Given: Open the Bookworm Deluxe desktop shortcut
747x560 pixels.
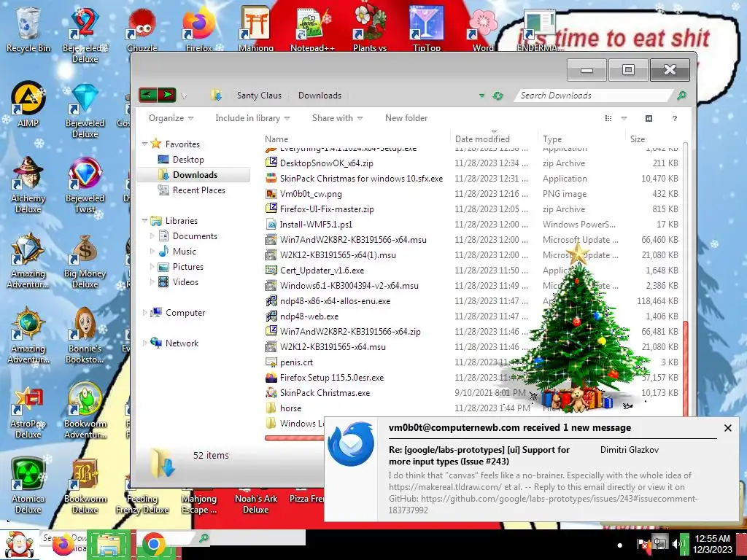Looking at the screenshot, I should pyautogui.click(x=85, y=486).
